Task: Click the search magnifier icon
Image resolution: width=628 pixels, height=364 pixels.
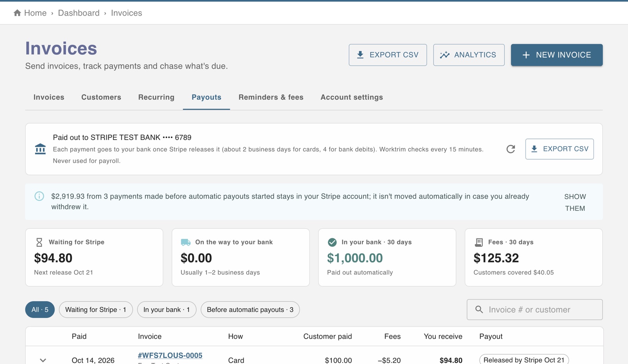Action: pyautogui.click(x=479, y=309)
